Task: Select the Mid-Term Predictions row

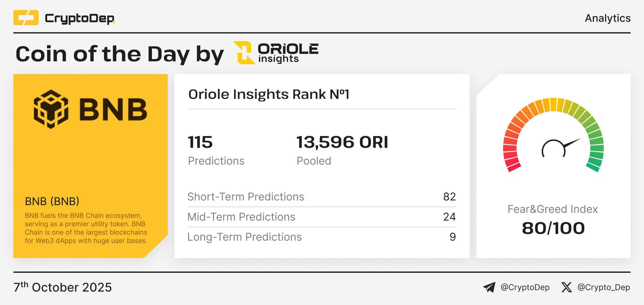Action: pyautogui.click(x=321, y=217)
